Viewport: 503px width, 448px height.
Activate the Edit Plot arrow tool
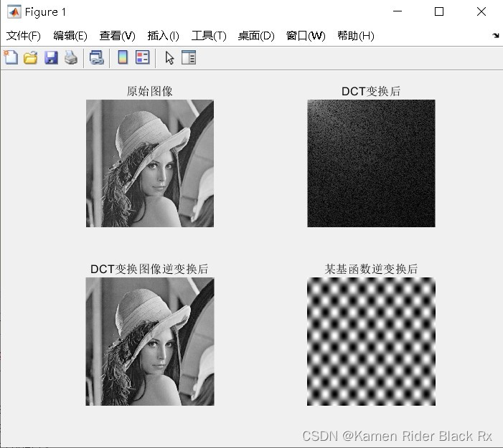click(169, 58)
